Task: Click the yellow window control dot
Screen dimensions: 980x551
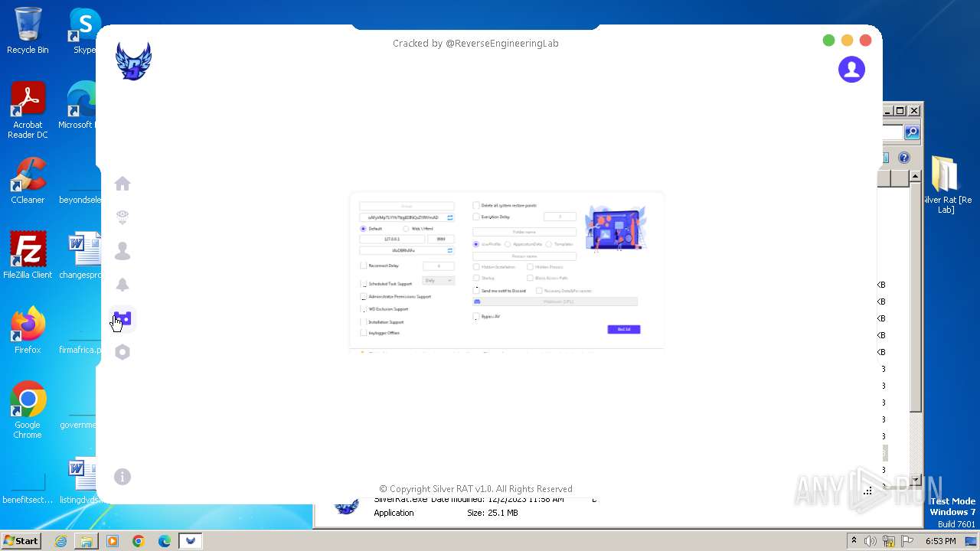Action: click(x=847, y=41)
